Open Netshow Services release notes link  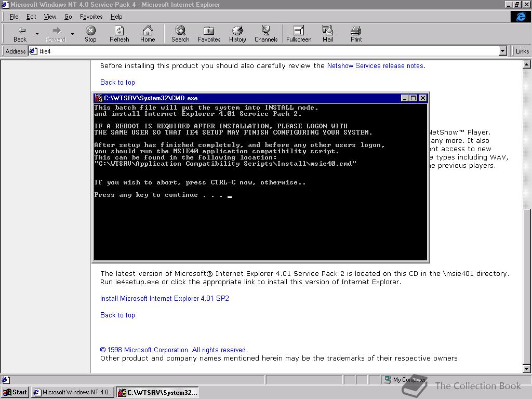click(x=375, y=66)
